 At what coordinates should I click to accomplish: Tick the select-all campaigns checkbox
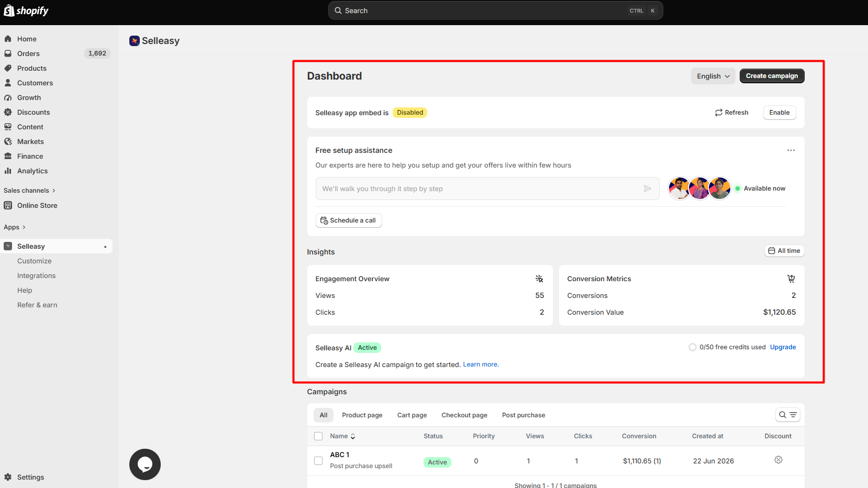pos(318,436)
